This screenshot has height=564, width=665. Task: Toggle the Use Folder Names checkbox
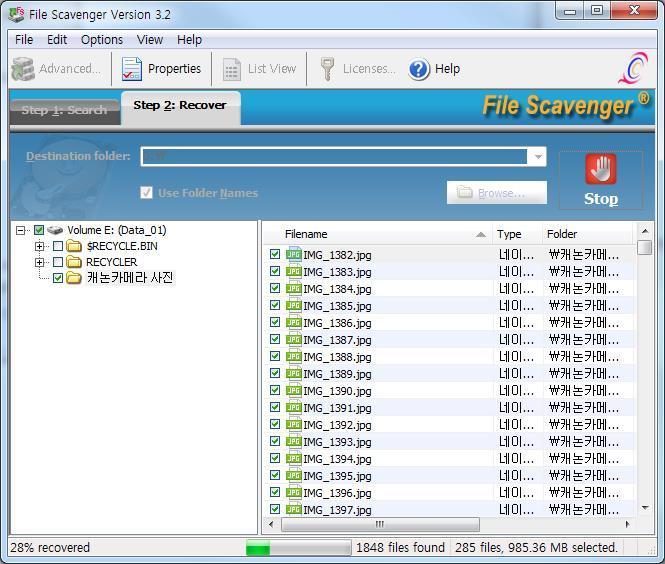coord(146,193)
